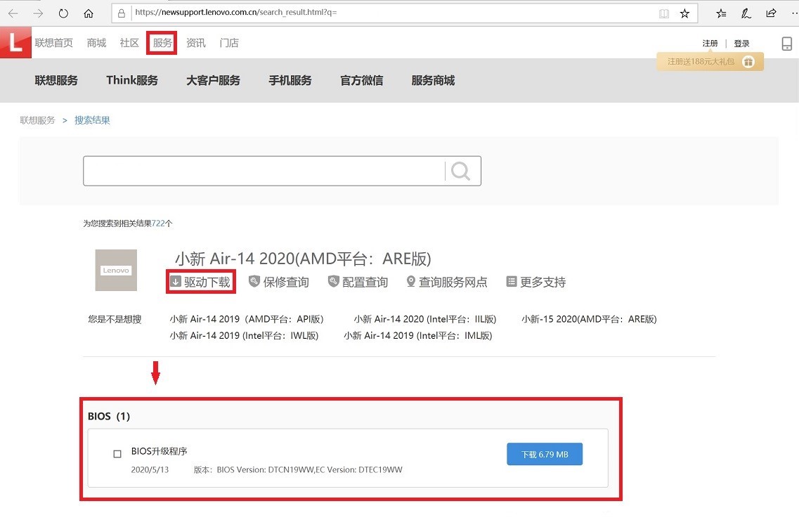Click the 2020/5/13 date text
The height and width of the screenshot is (532, 799).
click(150, 470)
